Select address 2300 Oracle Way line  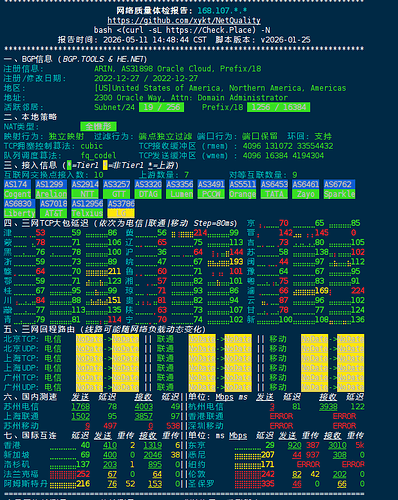[191, 98]
